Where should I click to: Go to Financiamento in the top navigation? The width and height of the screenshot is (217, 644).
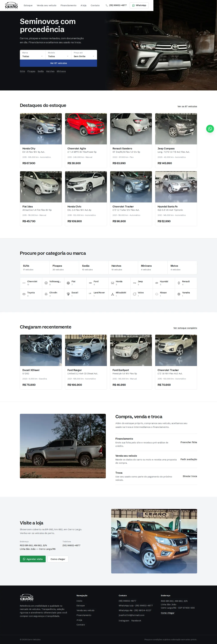click(x=68, y=5)
